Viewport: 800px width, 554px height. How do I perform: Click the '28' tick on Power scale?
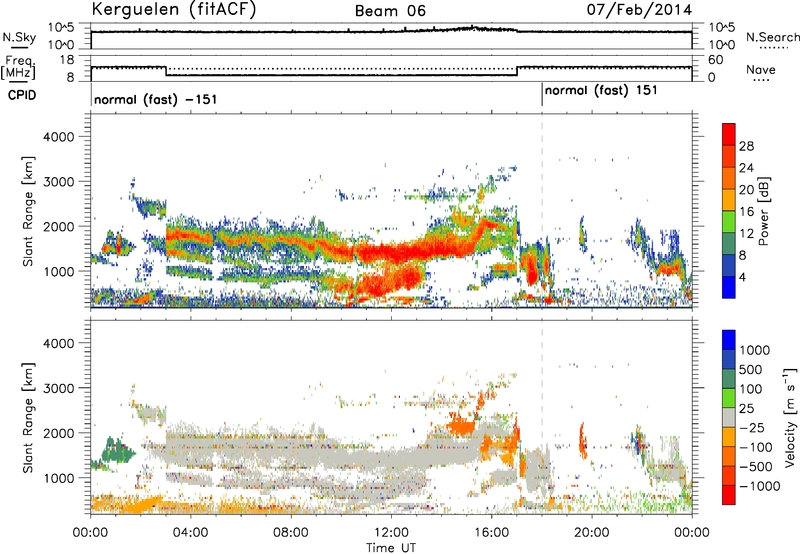[746, 146]
